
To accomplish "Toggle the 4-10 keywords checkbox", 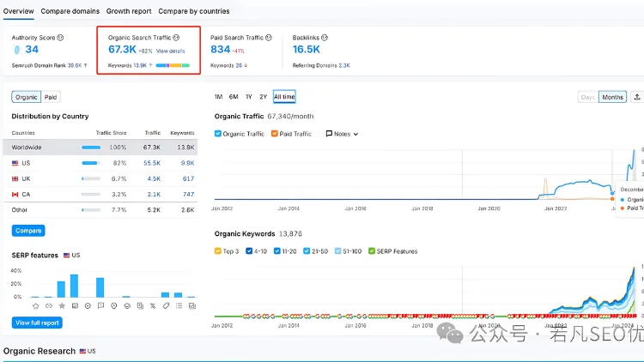I will click(x=249, y=250).
